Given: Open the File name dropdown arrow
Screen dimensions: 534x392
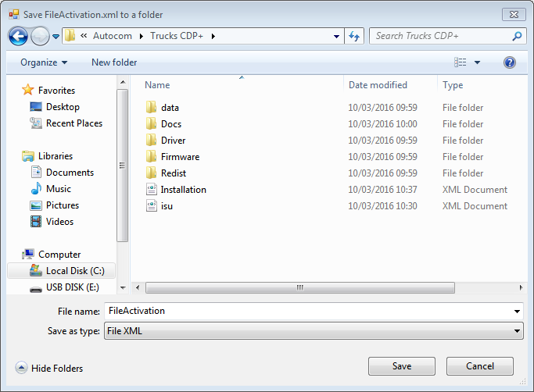Looking at the screenshot, I should click(x=517, y=312).
